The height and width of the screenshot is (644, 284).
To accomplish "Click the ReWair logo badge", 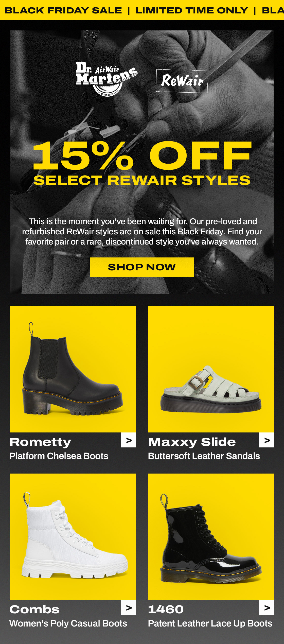I will (182, 81).
